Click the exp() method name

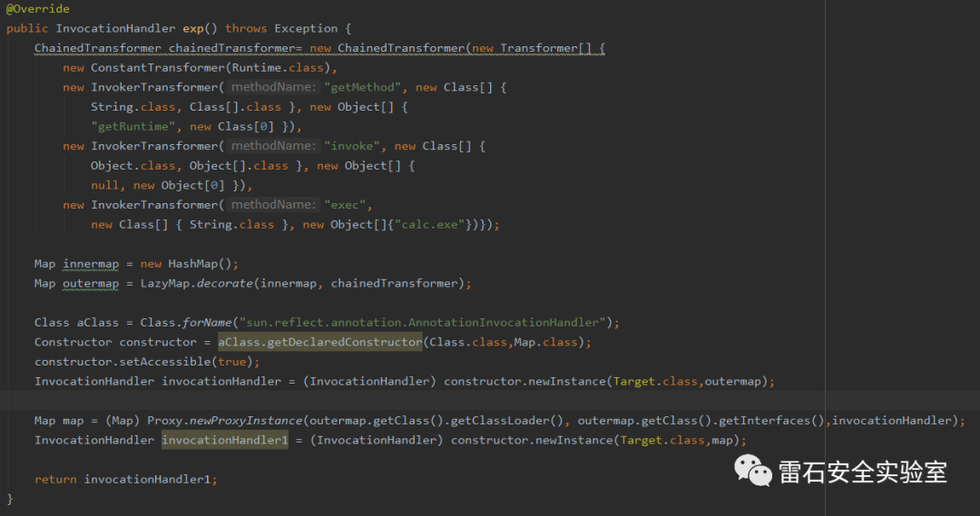(x=200, y=29)
